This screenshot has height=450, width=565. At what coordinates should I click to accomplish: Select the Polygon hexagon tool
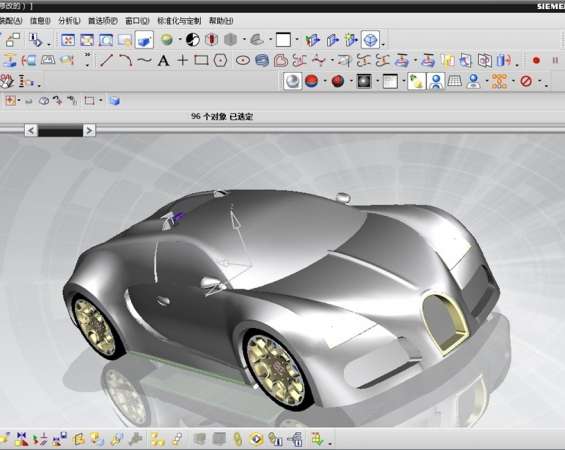(221, 60)
